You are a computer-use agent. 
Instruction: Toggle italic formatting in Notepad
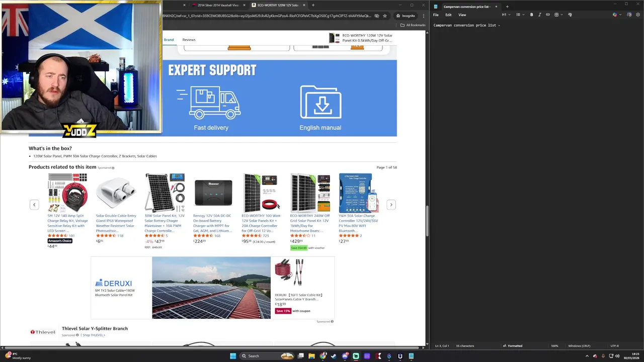point(539,15)
